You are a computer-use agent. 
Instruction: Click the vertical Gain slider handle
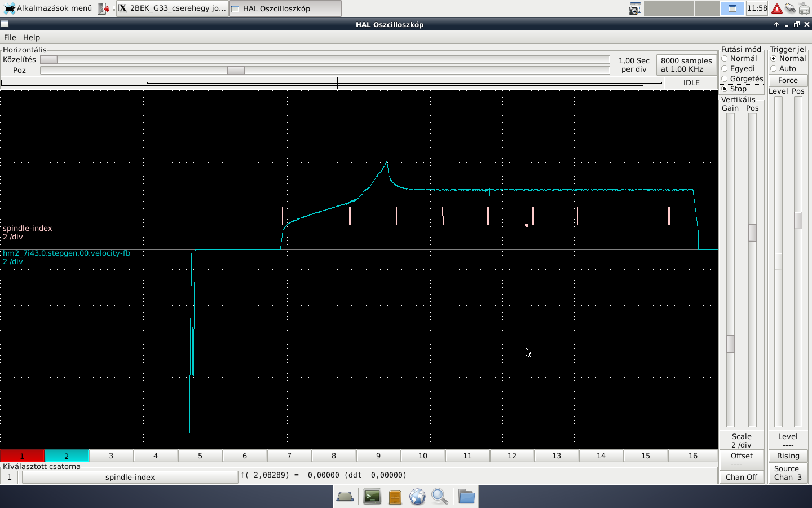pyautogui.click(x=730, y=344)
